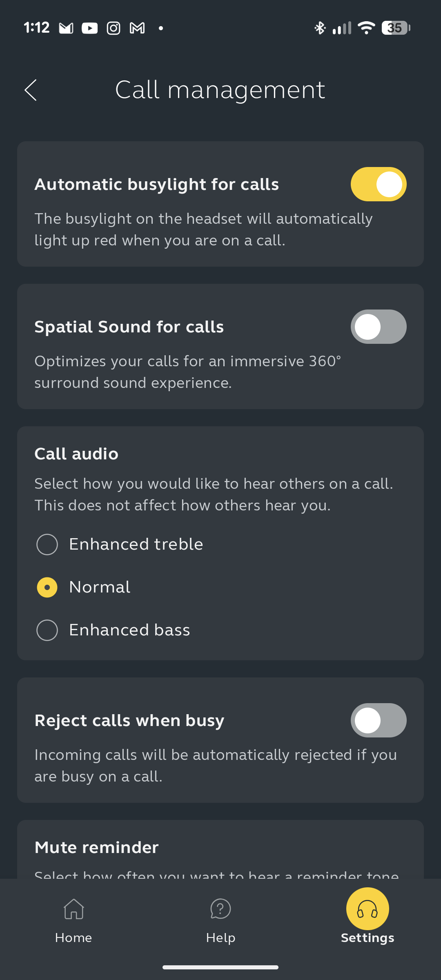Select Enhanced bass call audio
This screenshot has height=980, width=441.
click(47, 630)
